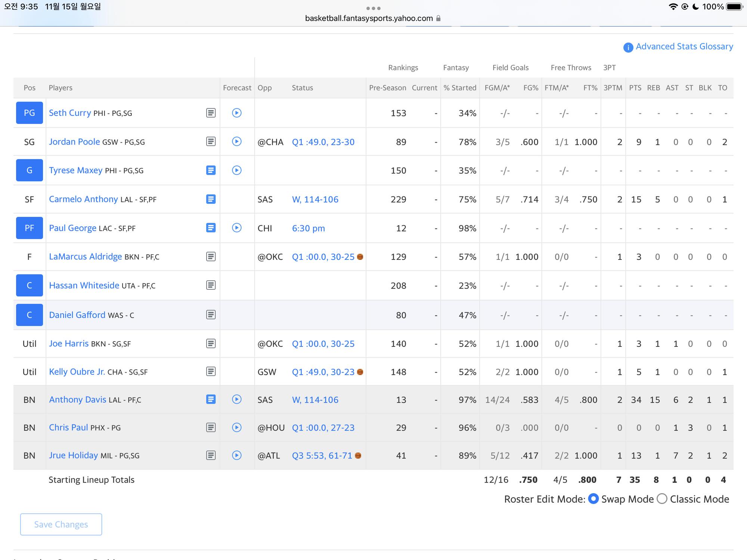This screenshot has height=560, width=747.
Task: Open Tyrese Maxey's blue player notes icon
Action: [211, 170]
